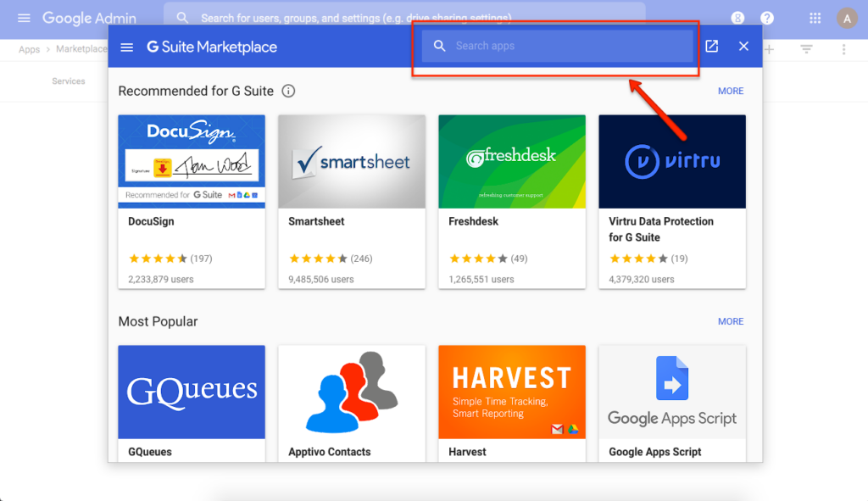Click the Virtru Data Protection title
This screenshot has width=868, height=501.
click(661, 229)
